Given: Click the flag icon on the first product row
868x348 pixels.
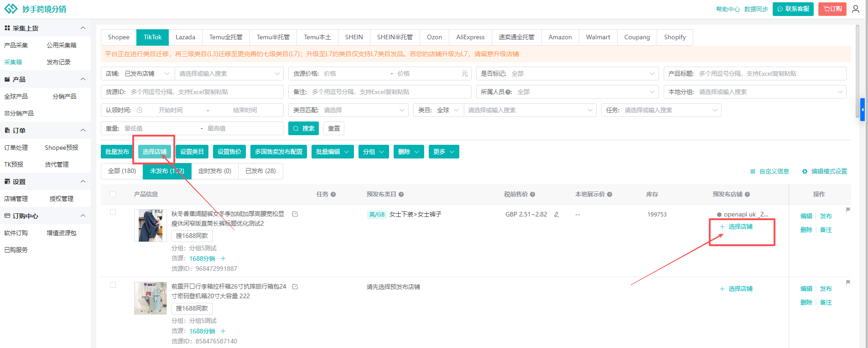Looking at the screenshot, I should coord(848,210).
